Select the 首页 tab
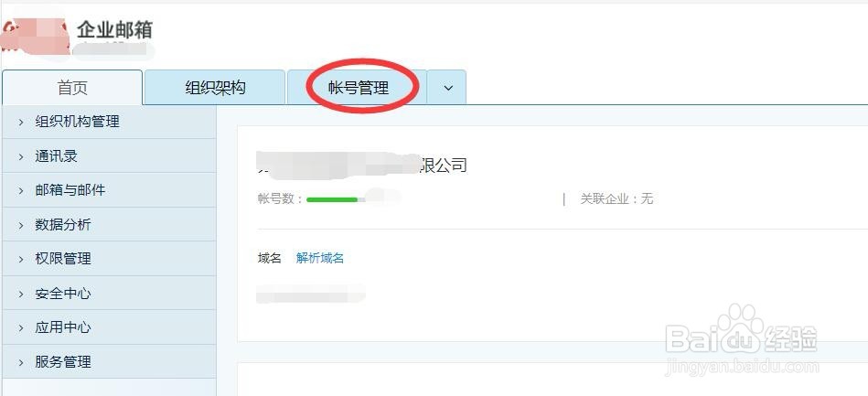Viewport: 868px width, 396px height. (72, 88)
